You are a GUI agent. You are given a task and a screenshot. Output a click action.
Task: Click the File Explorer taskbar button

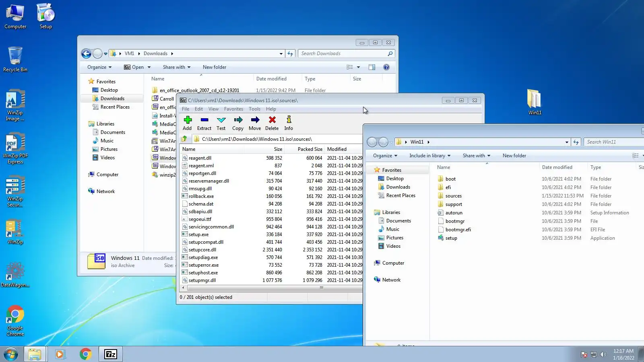35,354
